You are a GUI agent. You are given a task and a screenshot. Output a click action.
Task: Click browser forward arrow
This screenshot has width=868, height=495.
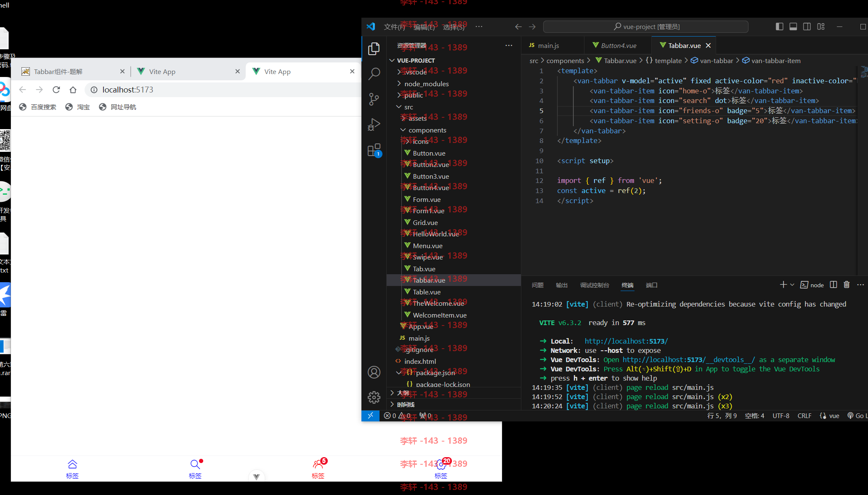tap(39, 90)
